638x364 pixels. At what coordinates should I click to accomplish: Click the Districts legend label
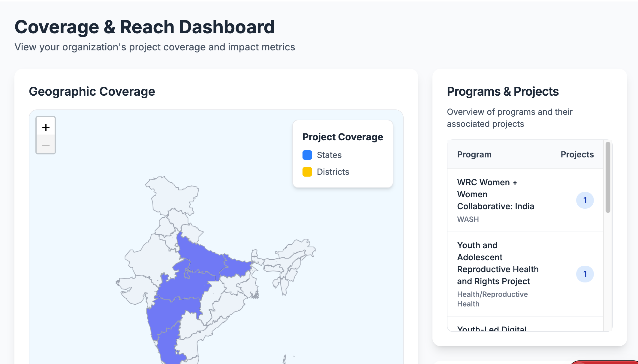click(x=333, y=172)
